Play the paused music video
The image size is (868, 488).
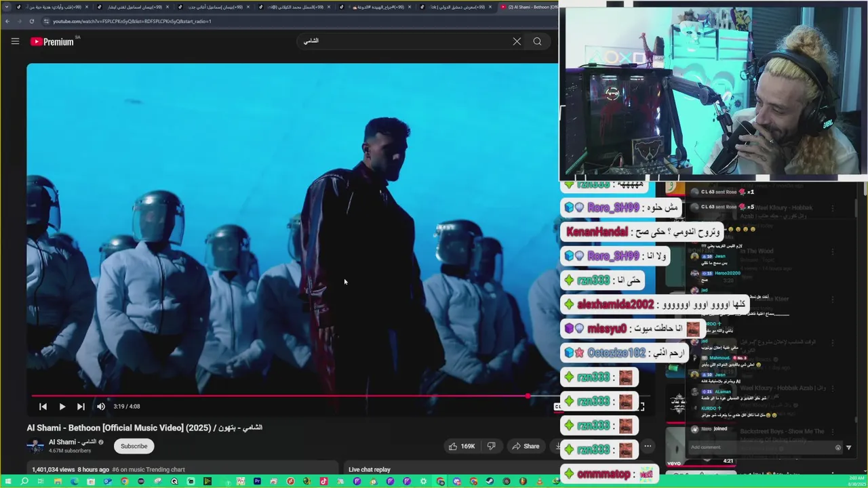[62, 407]
